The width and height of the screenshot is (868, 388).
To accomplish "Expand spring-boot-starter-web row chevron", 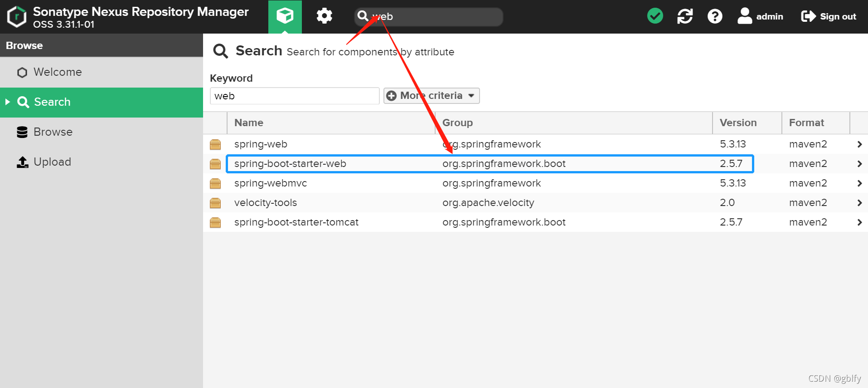I will pos(859,164).
